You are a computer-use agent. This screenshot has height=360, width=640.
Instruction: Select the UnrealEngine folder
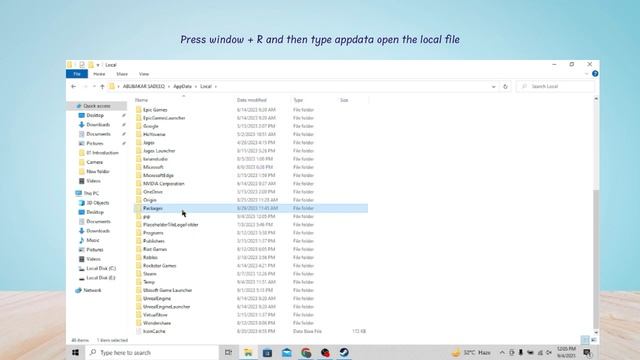point(157,298)
